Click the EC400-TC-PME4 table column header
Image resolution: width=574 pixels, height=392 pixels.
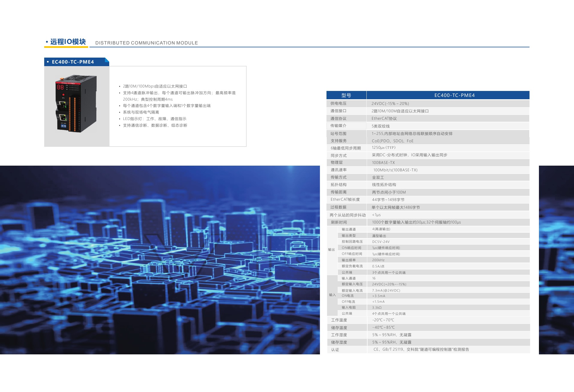pos(454,95)
